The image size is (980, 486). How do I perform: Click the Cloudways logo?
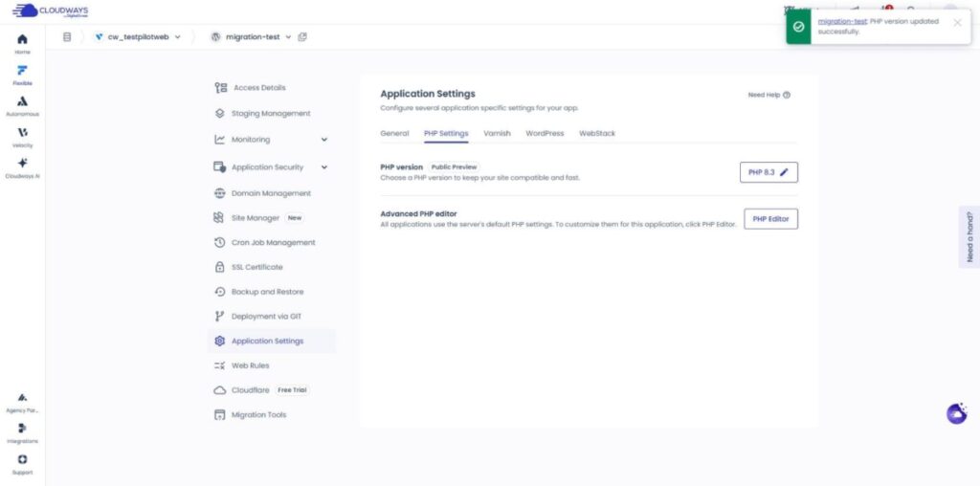click(x=51, y=11)
